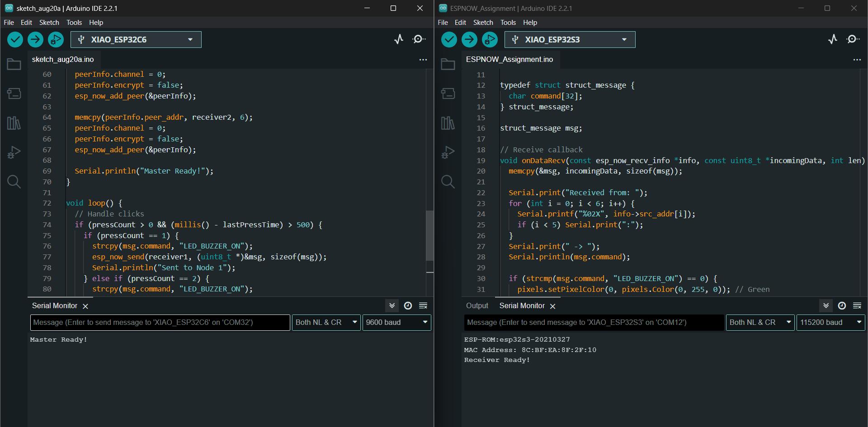Open Sketch menu in sketch_aug20a window
The width and height of the screenshot is (868, 427).
click(x=49, y=23)
